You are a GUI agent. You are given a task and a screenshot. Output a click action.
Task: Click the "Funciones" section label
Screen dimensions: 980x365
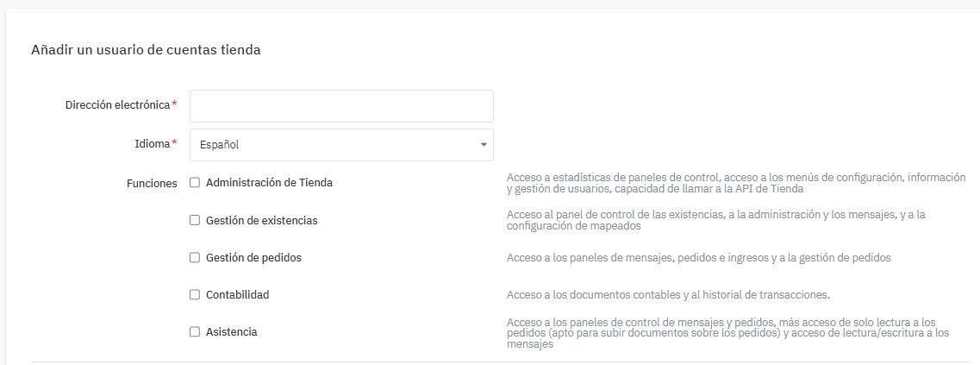pyautogui.click(x=152, y=184)
